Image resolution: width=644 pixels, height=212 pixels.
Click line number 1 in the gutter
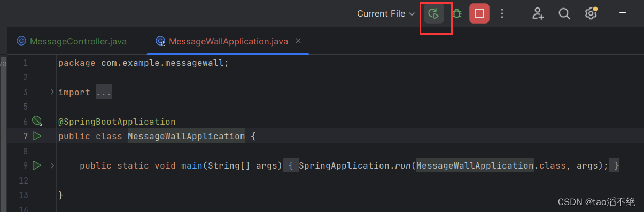coord(25,63)
